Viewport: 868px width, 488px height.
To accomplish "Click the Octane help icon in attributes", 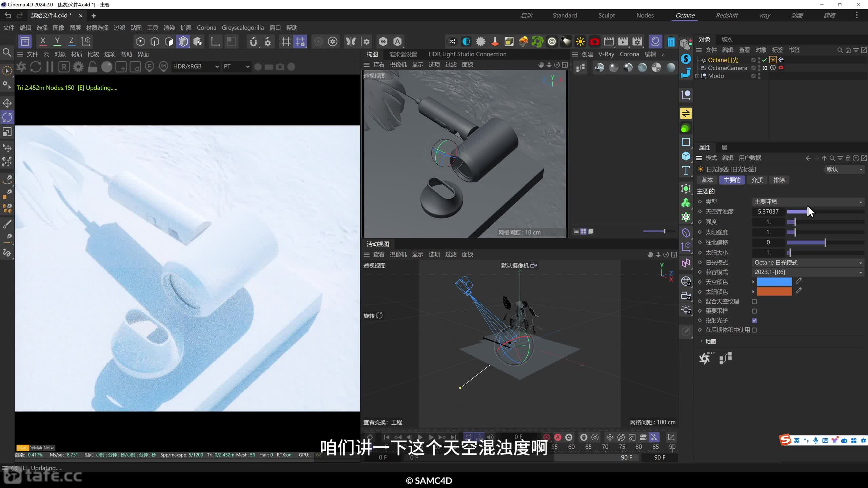I will coord(706,358).
